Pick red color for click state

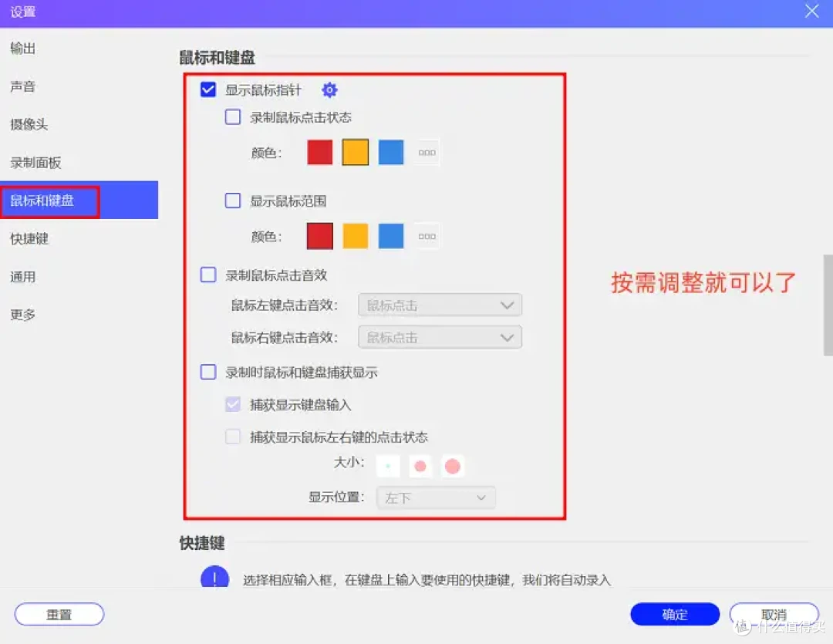pos(320,153)
